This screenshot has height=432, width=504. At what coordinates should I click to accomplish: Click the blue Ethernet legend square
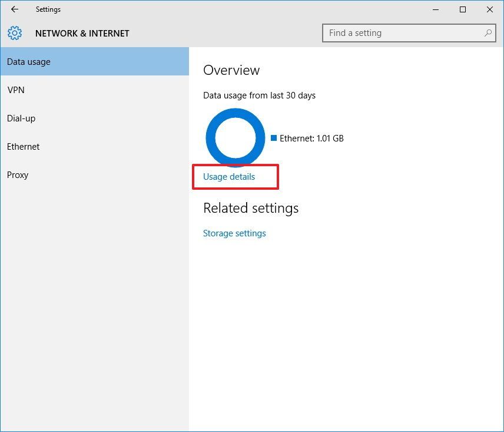tap(273, 138)
